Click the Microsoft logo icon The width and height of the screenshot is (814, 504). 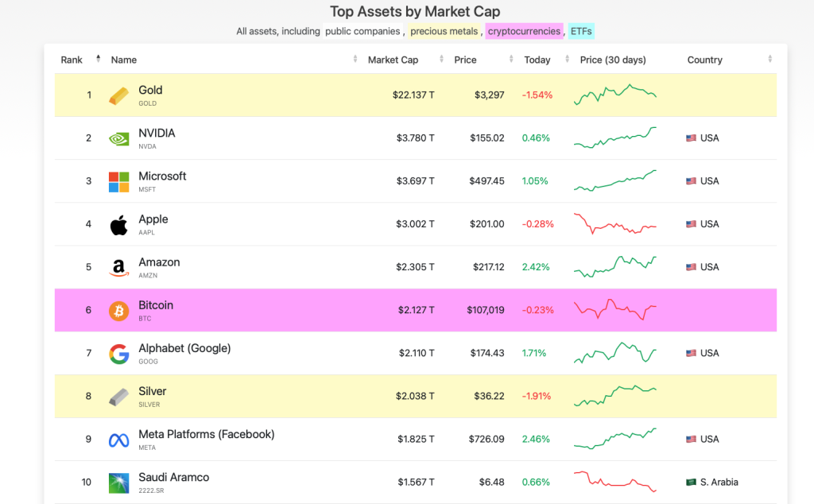[x=119, y=182]
